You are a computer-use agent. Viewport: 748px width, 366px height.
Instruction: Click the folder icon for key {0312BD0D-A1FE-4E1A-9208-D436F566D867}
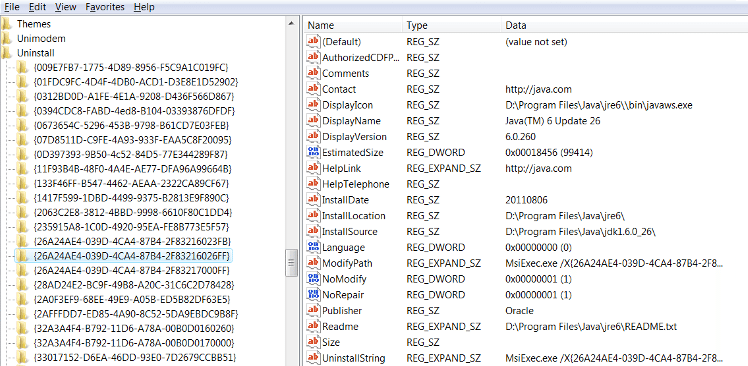[x=22, y=96]
